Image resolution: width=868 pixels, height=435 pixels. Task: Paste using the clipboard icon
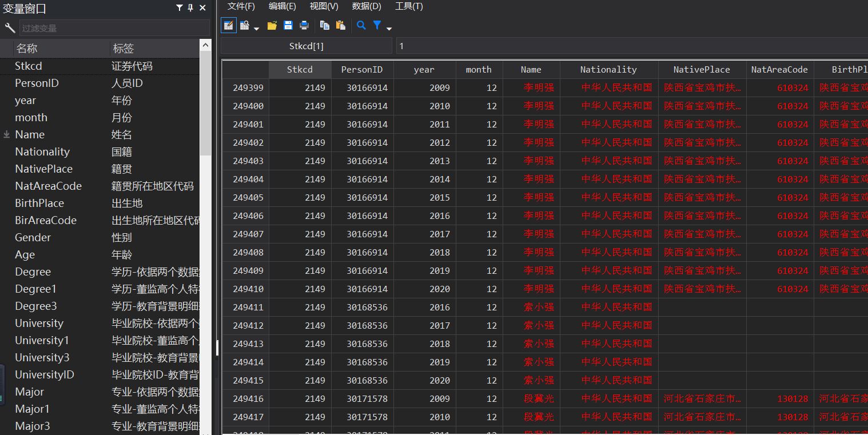[341, 25]
